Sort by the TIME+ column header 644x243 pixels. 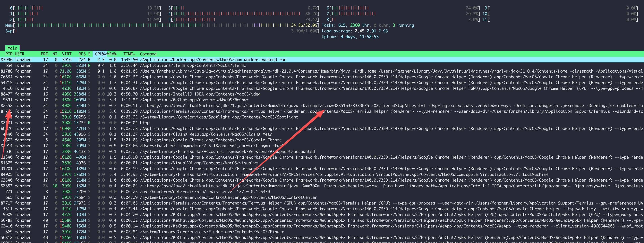coord(129,54)
